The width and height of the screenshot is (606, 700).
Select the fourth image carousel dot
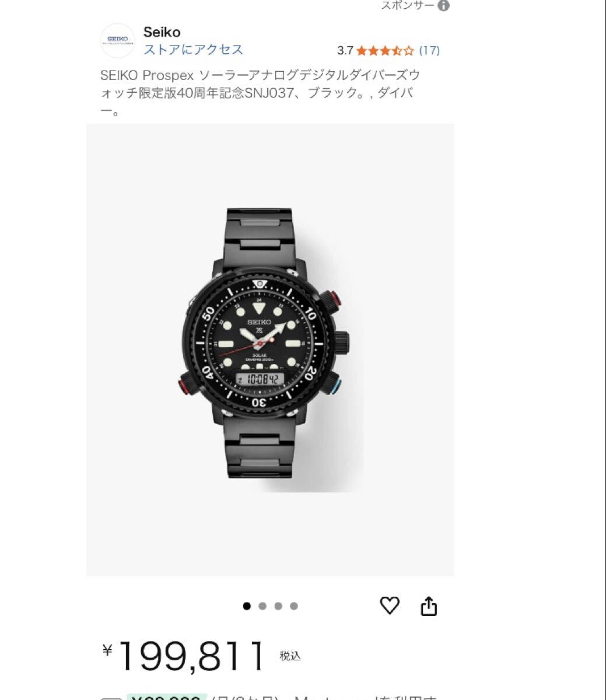click(294, 606)
